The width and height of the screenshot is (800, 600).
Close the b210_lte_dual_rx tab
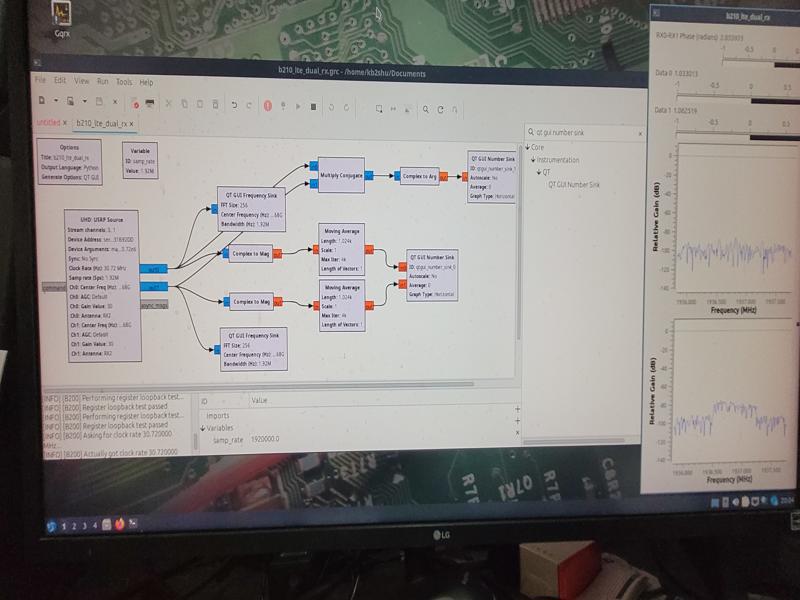pyautogui.click(x=132, y=124)
